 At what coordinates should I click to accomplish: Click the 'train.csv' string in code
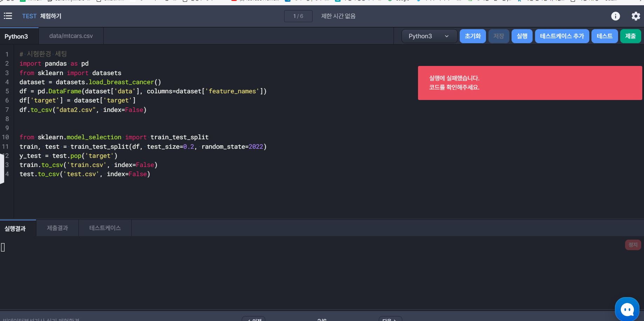click(87, 165)
